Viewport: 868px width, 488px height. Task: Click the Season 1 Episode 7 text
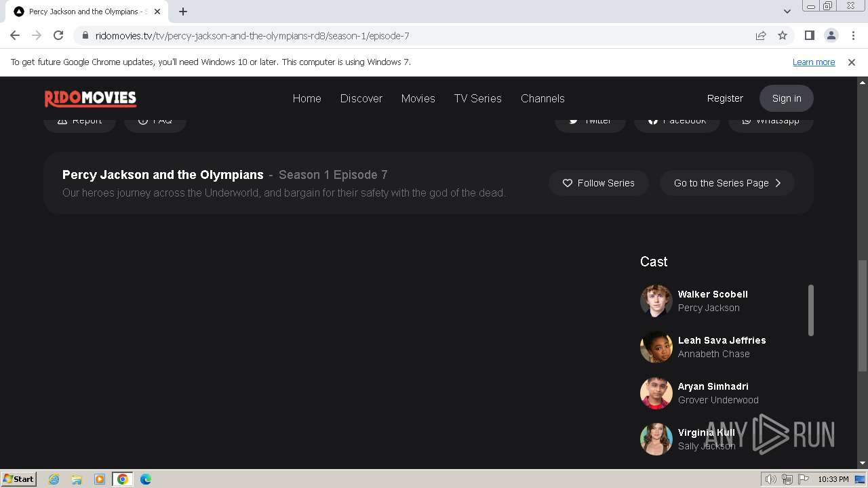point(333,175)
